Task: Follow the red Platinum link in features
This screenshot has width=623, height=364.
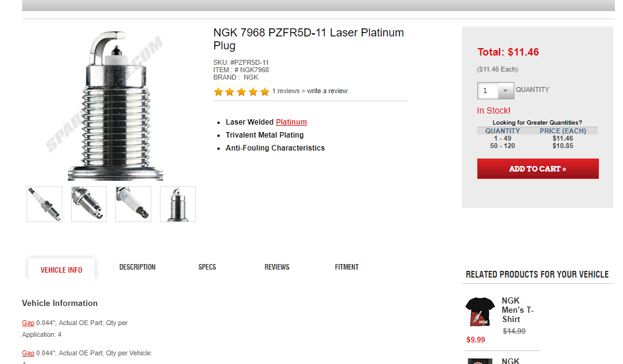Action: pos(291,122)
